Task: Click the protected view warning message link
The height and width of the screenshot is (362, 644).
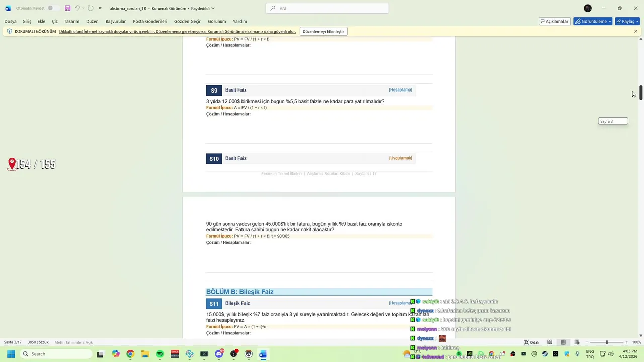Action: (x=178, y=31)
